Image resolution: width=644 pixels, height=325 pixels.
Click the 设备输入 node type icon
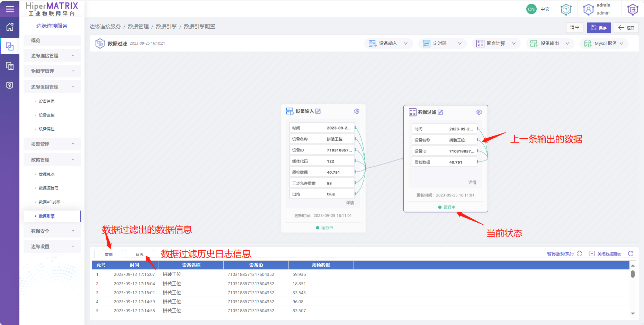point(290,111)
